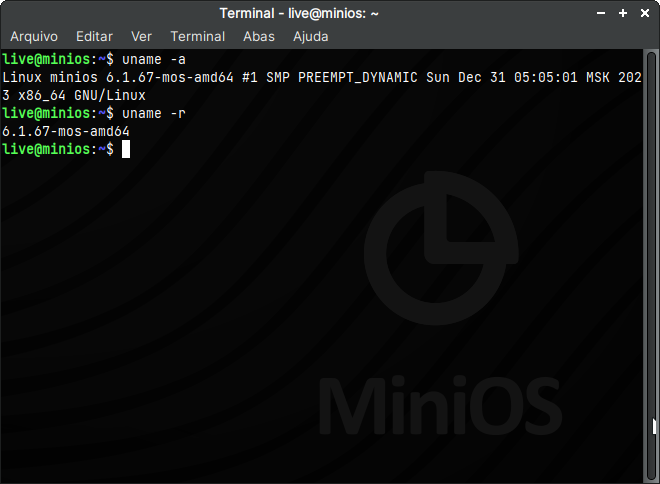Screen dimensions: 660x484
Task: Close the terminal window
Action: tap(645, 13)
